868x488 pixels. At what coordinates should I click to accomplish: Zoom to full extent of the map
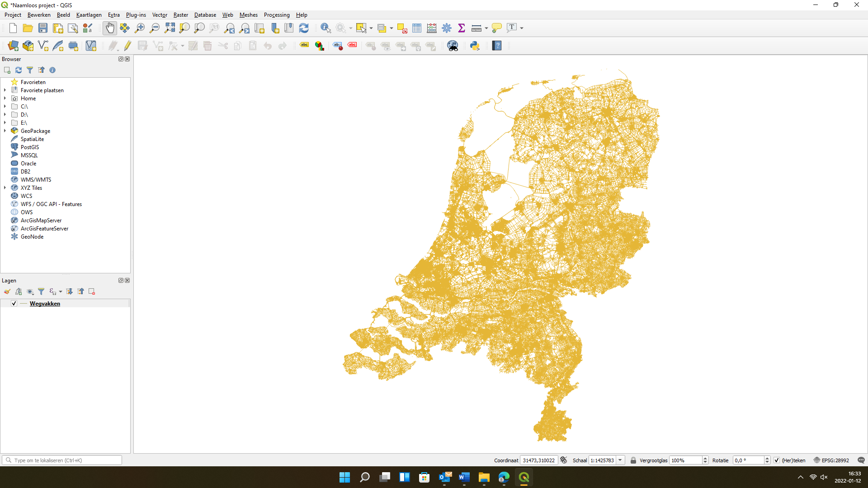pyautogui.click(x=170, y=28)
